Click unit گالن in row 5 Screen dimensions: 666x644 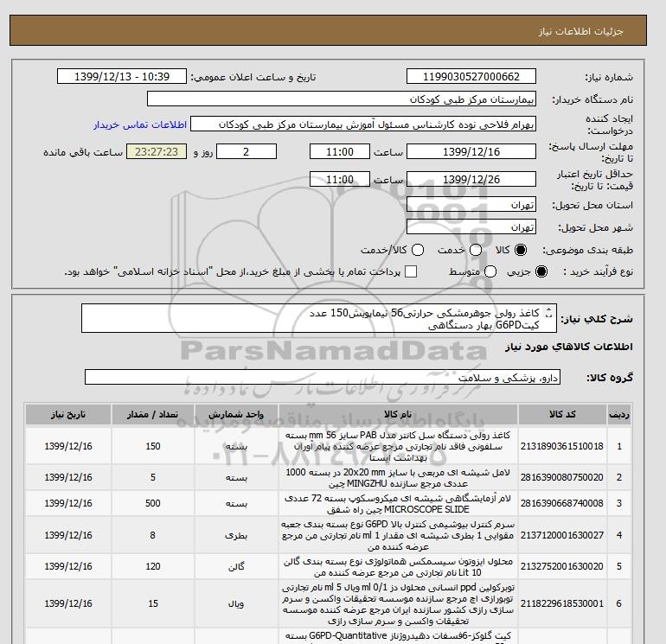pyautogui.click(x=236, y=567)
